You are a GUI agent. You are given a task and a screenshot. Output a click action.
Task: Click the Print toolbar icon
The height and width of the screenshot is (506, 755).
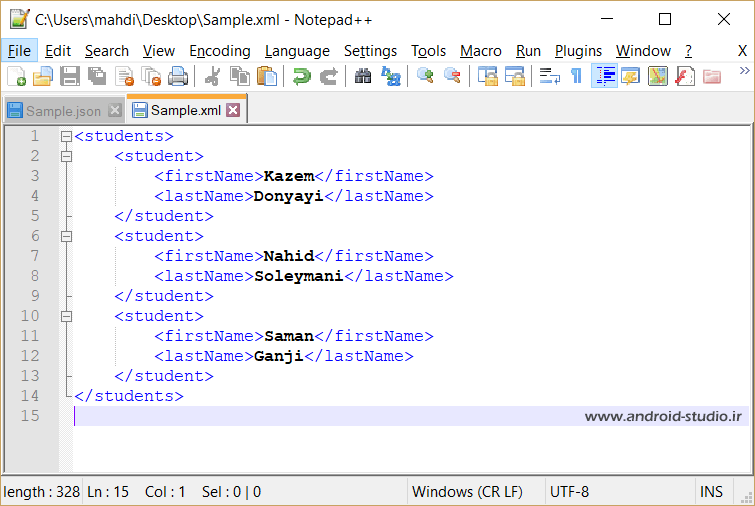[x=178, y=77]
